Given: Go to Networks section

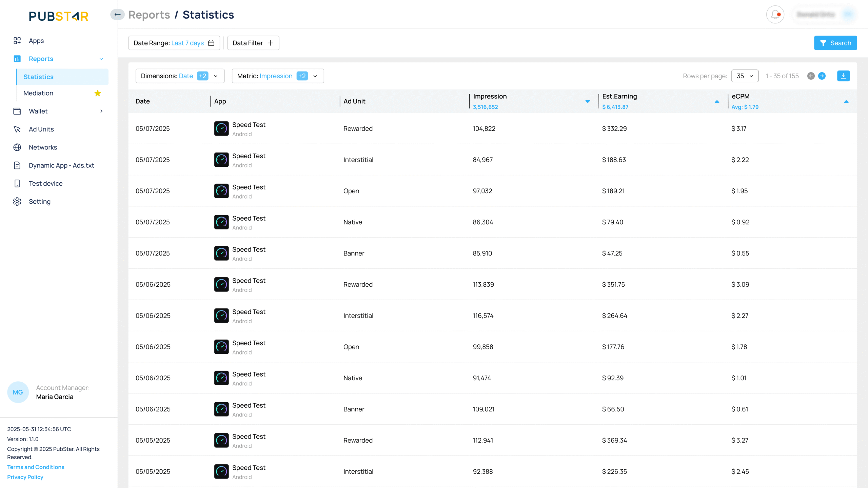Looking at the screenshot, I should click(x=43, y=147).
